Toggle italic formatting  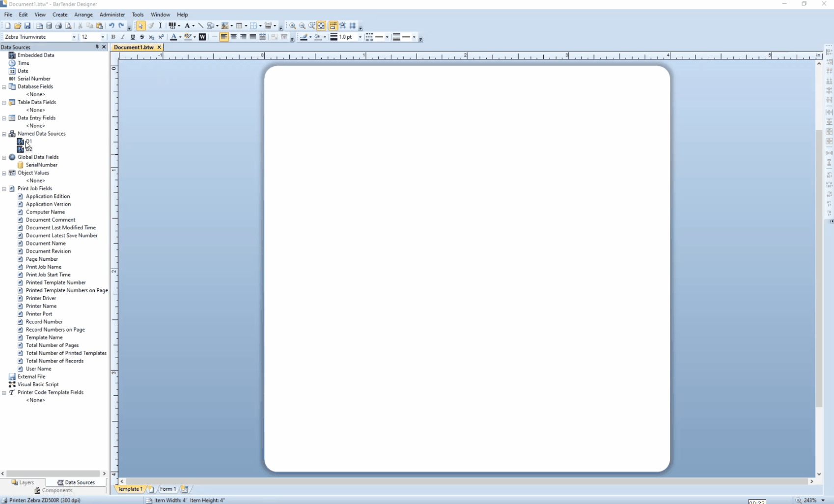123,37
